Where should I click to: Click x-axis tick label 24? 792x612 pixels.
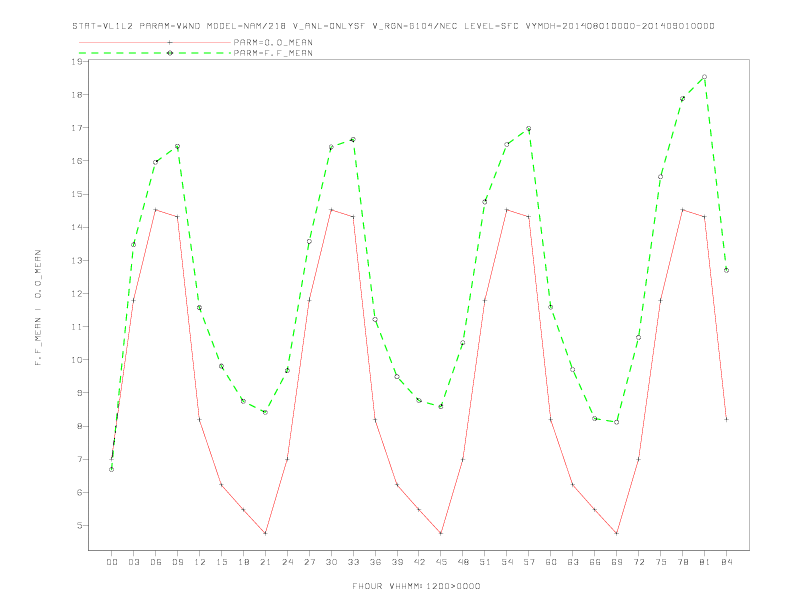[x=287, y=562]
